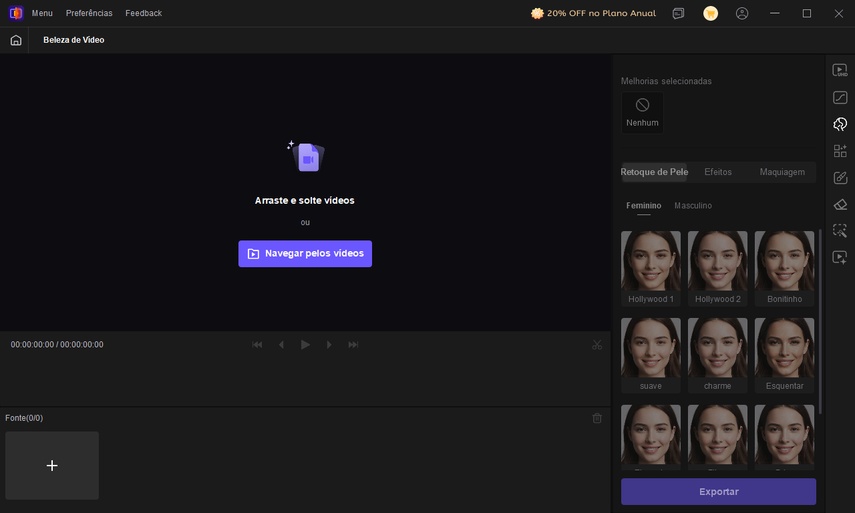Screen dimensions: 855x513
Task: Click the scissors trim icon
Action: click(597, 345)
